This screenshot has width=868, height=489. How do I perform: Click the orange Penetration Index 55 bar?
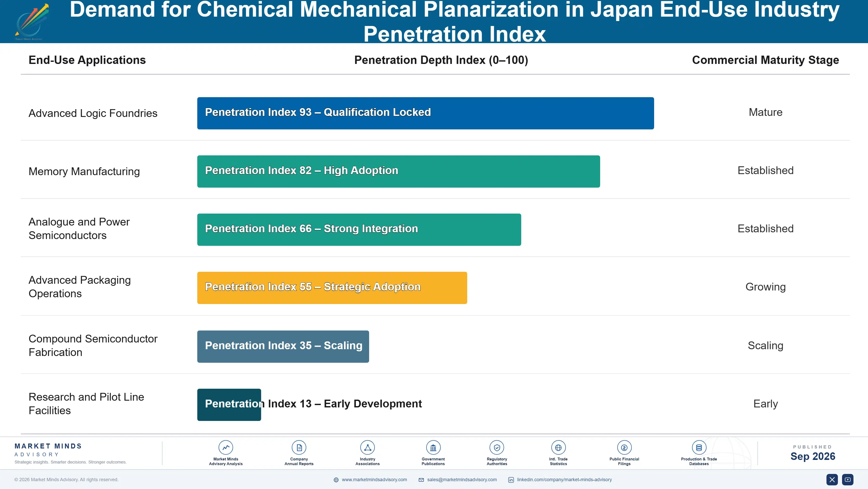332,288
